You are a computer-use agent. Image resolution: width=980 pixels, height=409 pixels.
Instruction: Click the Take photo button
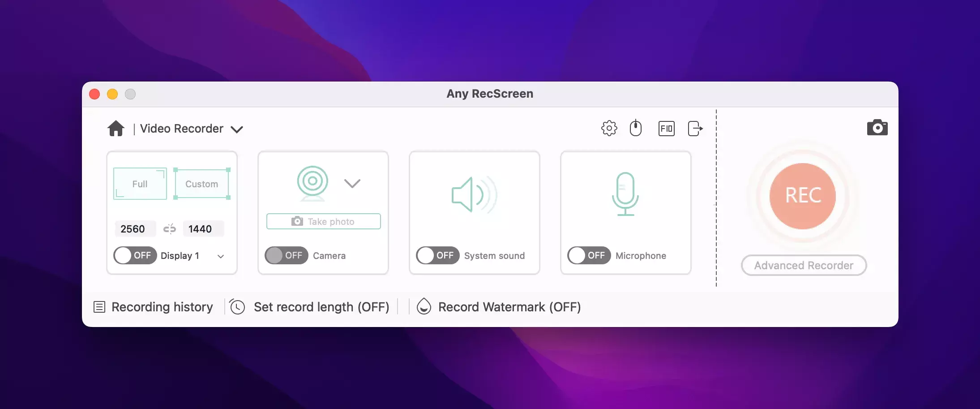pyautogui.click(x=324, y=221)
